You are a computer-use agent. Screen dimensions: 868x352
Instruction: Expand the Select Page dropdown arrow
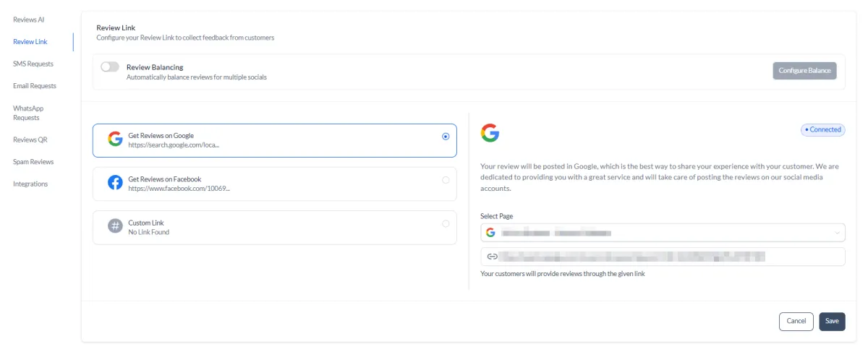[x=837, y=233]
